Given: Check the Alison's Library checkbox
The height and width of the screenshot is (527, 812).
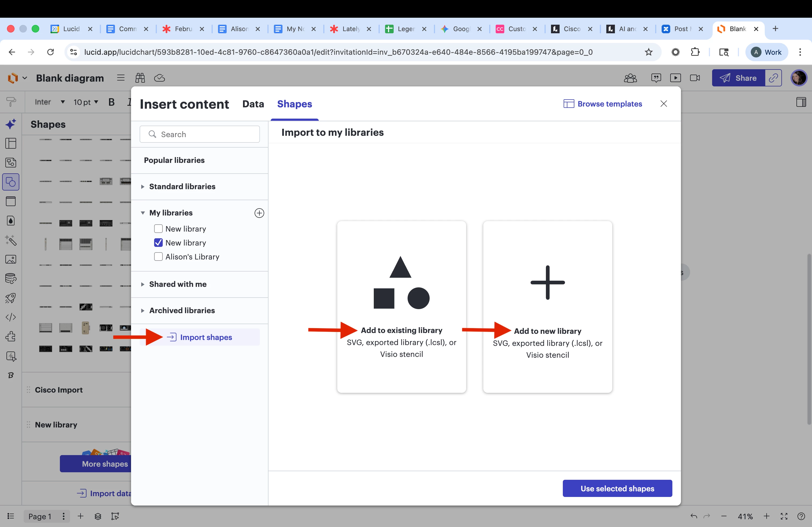Looking at the screenshot, I should pyautogui.click(x=158, y=257).
